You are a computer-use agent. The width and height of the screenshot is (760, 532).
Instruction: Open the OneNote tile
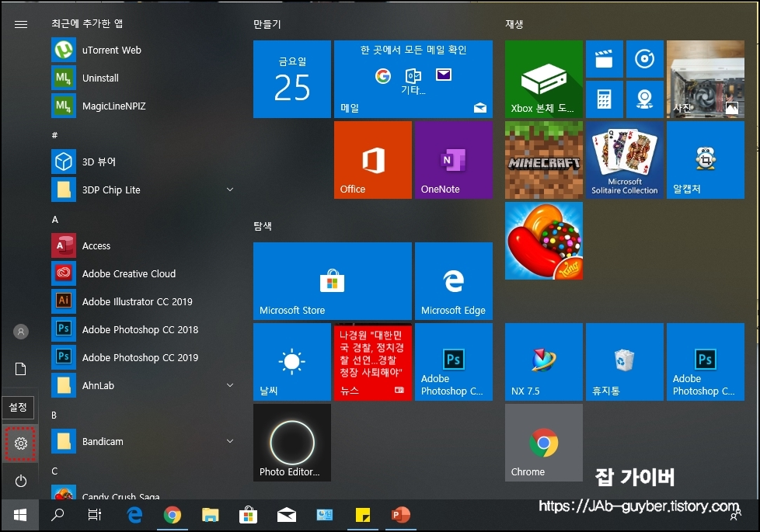coord(454,160)
